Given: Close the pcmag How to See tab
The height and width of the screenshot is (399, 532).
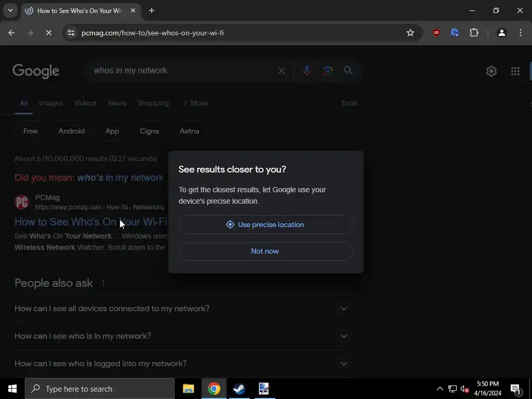Looking at the screenshot, I should click(x=133, y=10).
